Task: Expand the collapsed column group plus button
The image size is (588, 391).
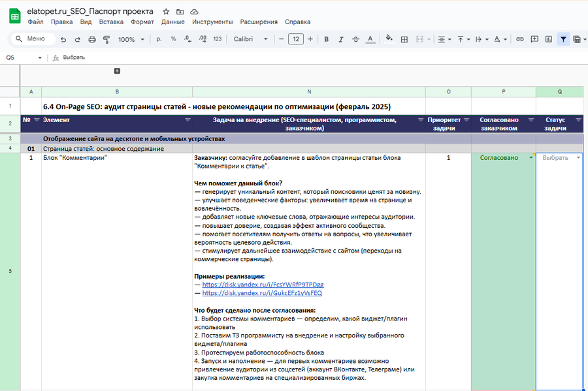Action: (x=117, y=70)
